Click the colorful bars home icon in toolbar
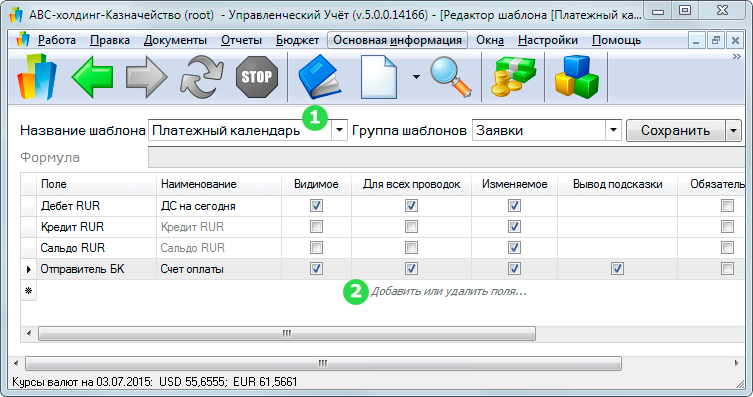Viewport: 753px width, 397px height. click(36, 77)
